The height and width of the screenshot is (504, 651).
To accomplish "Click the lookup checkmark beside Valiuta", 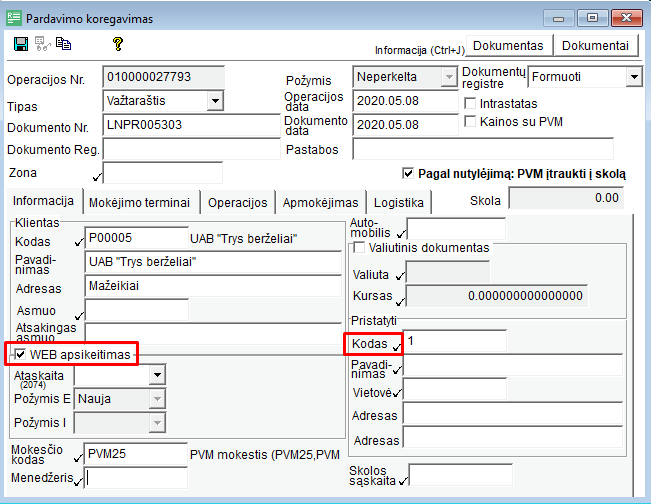I will [x=400, y=274].
